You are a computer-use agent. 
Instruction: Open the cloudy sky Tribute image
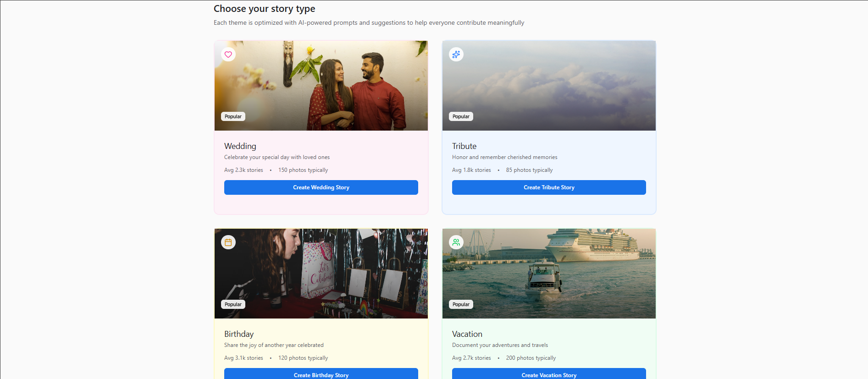click(x=549, y=86)
